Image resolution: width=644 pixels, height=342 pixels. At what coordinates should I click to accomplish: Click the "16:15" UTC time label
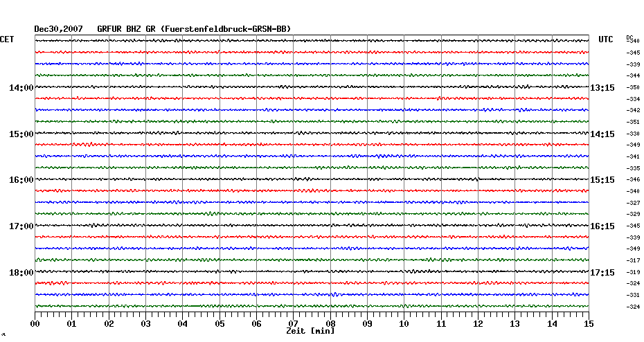pyautogui.click(x=602, y=226)
